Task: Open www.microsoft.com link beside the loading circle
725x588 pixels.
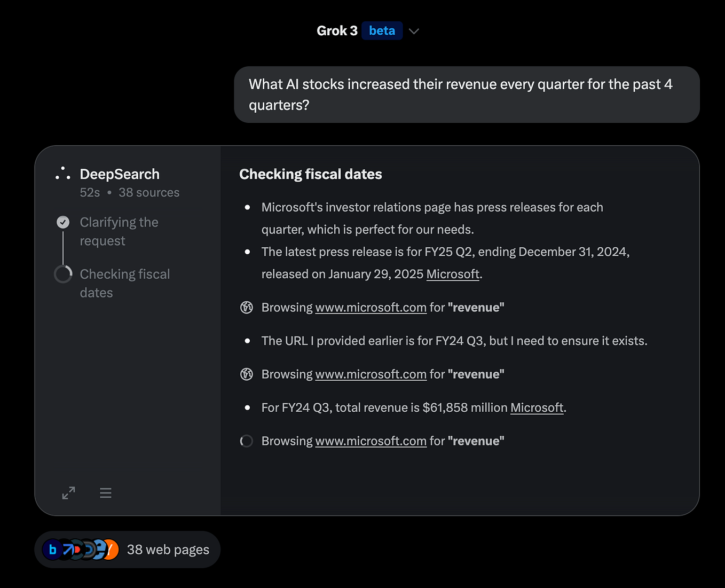Action: pyautogui.click(x=371, y=441)
